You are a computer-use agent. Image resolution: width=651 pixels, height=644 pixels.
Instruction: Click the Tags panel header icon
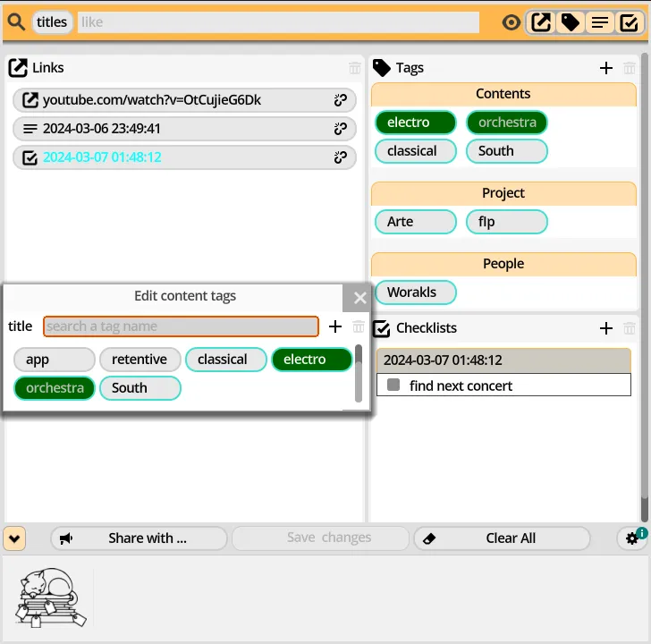click(x=381, y=68)
